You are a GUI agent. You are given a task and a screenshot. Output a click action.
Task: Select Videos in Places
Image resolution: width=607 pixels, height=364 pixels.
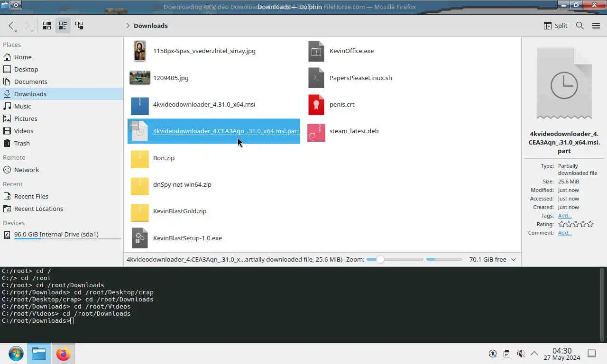pos(62,131)
